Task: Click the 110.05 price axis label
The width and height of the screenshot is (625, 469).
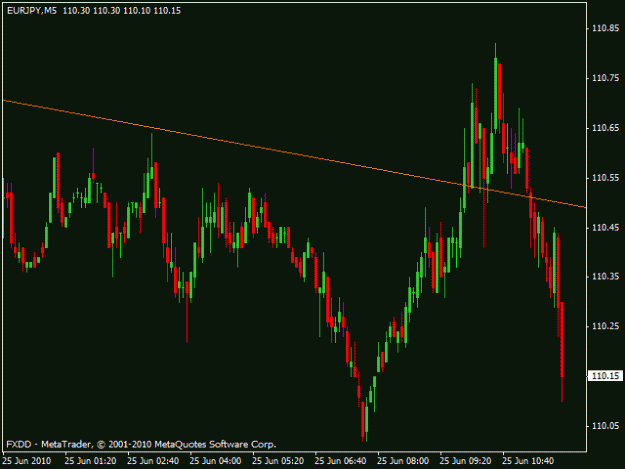Action: (605, 426)
